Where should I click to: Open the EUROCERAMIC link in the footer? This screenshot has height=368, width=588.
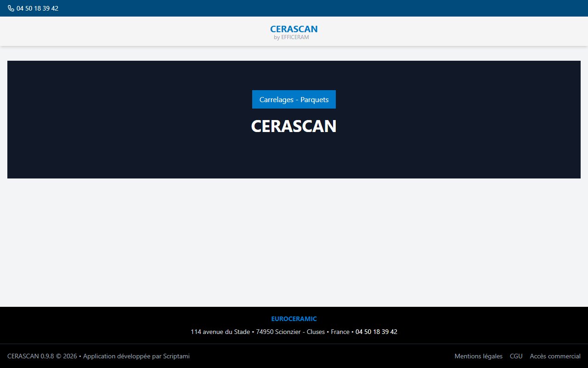(x=294, y=319)
